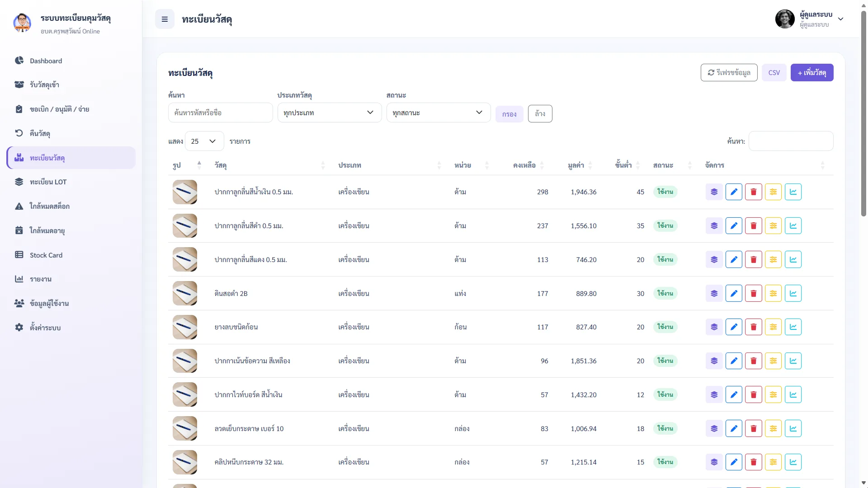Screen dimensions: 868x488
Task: View chart for ยางลบชนิดก้อน
Action: (793, 327)
